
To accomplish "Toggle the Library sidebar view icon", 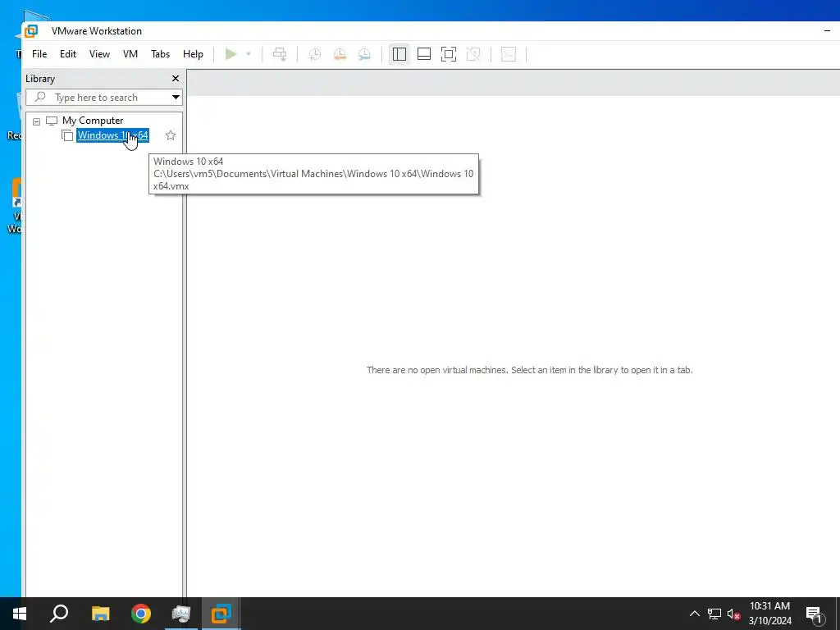I will pos(399,54).
